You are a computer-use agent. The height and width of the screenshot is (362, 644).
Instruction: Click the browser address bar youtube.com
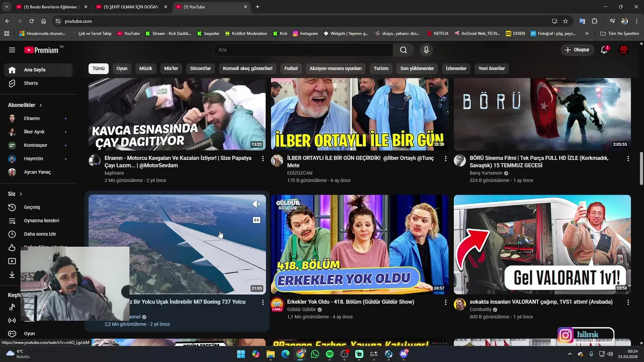tap(302, 21)
